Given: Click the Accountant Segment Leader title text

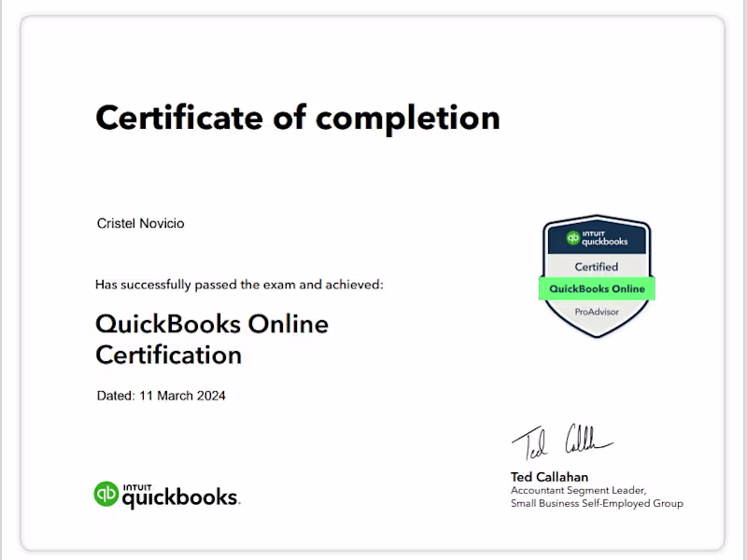Looking at the screenshot, I should click(578, 491).
